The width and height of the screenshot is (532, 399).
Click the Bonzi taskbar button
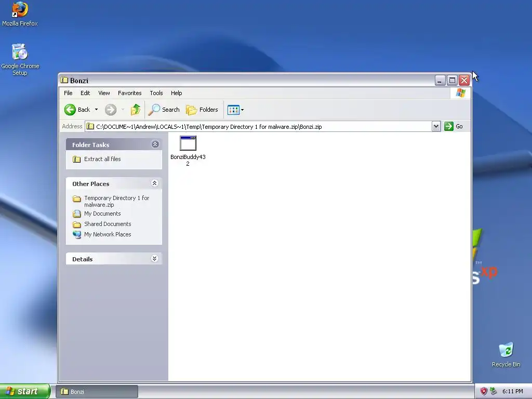coord(97,392)
